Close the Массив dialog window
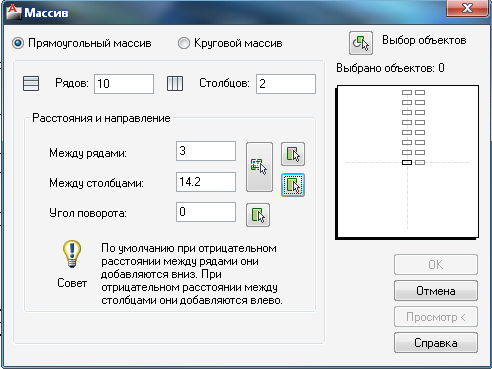The height and width of the screenshot is (369, 492). tap(467, 8)
